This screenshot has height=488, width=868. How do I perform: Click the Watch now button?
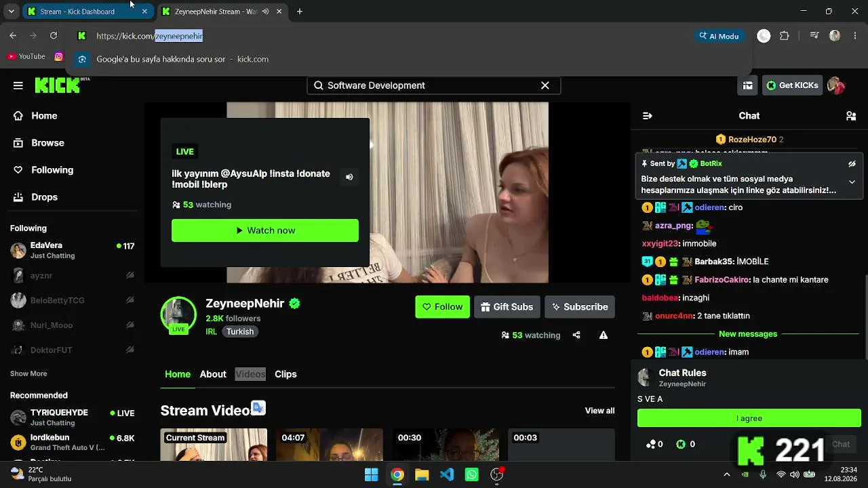[265, 230]
